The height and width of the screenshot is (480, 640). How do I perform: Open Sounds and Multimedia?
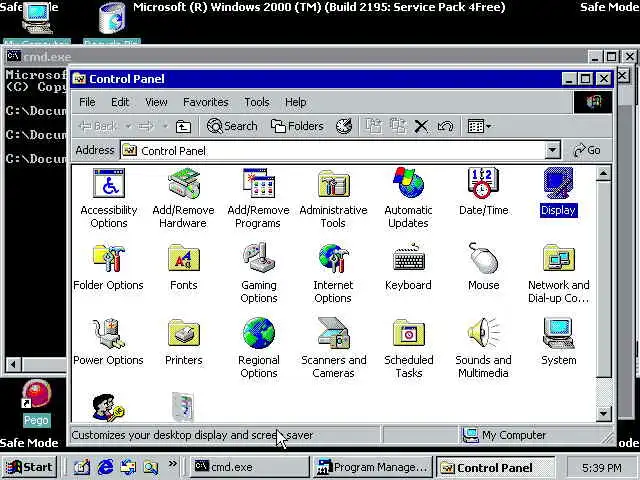(x=483, y=349)
